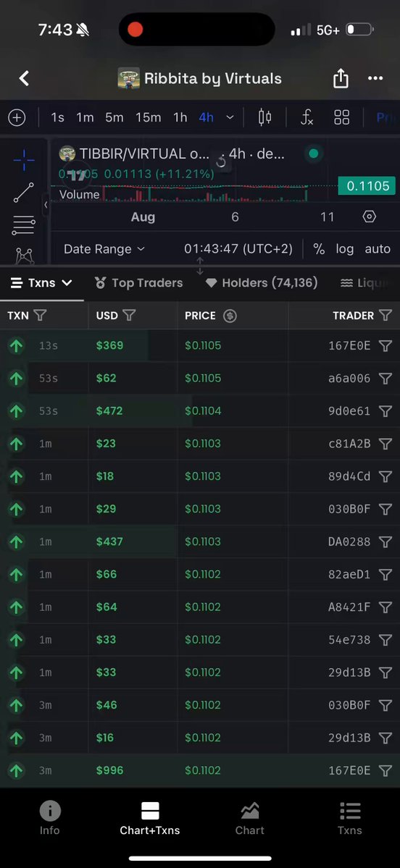The image size is (400, 868).
Task: Open the share icon beside the title
Action: (341, 79)
